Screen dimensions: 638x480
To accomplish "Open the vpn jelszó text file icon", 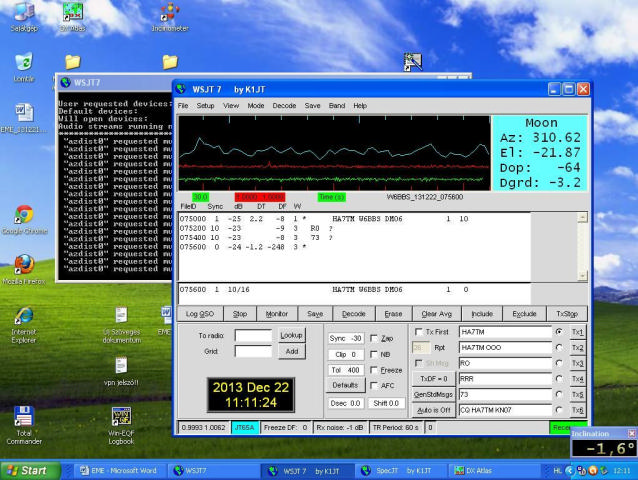I will click(x=121, y=371).
